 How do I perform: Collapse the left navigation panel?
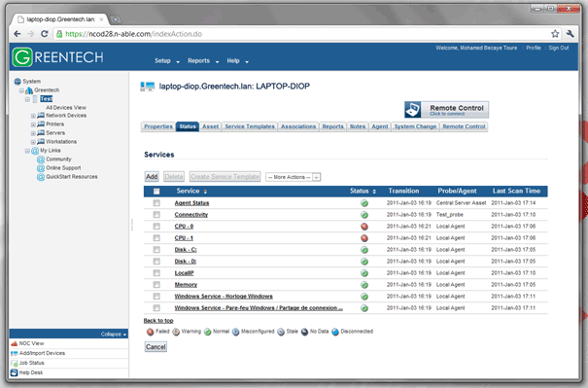tap(114, 334)
